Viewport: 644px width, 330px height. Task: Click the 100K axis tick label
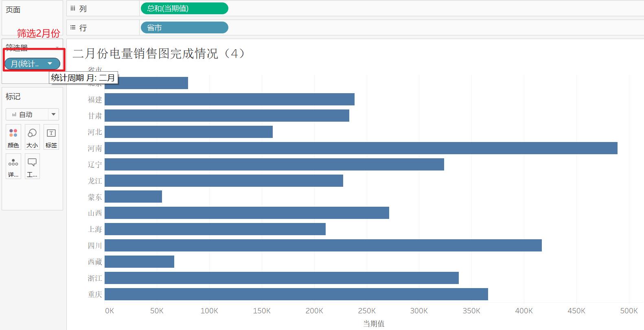pyautogui.click(x=209, y=311)
